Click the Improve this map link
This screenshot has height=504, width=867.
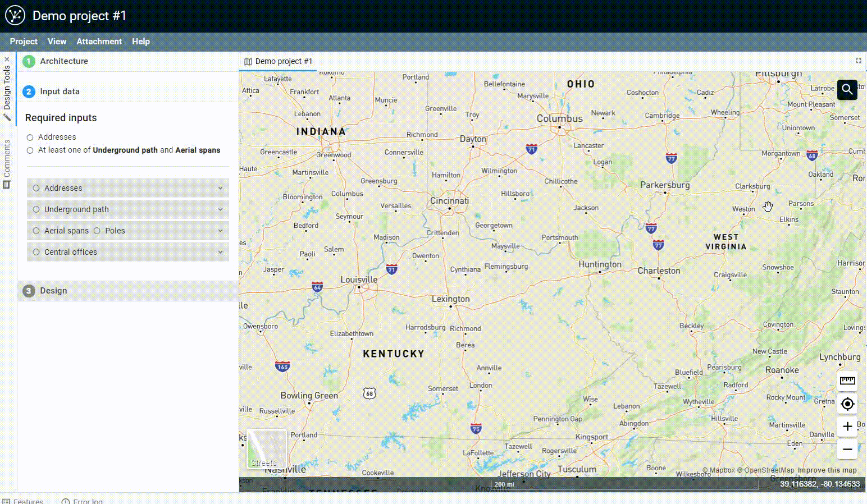pos(827,470)
